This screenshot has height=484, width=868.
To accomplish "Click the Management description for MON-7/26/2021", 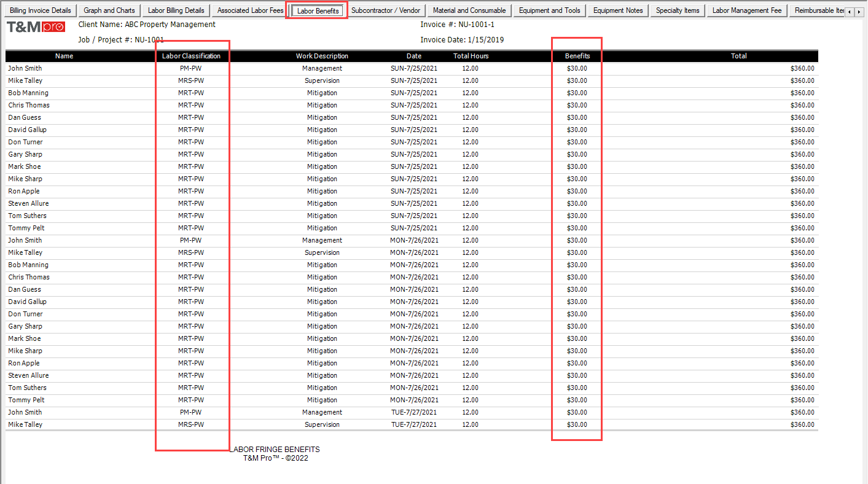I will click(x=322, y=240).
